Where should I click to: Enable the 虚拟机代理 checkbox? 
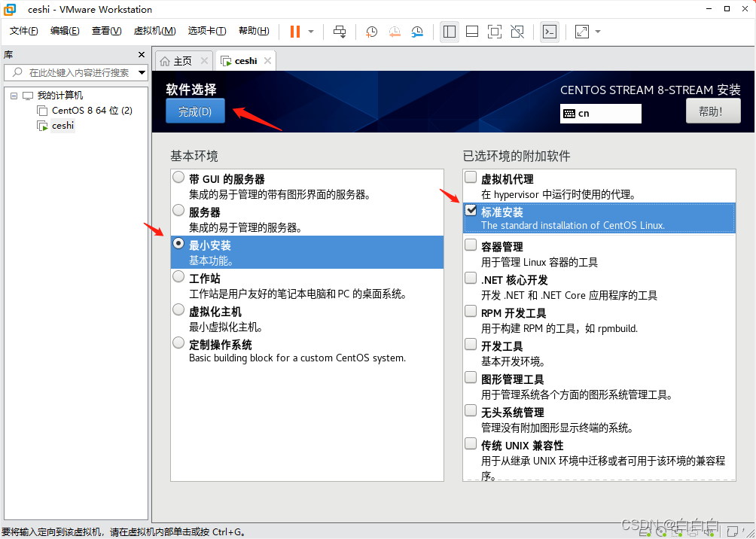(x=471, y=178)
